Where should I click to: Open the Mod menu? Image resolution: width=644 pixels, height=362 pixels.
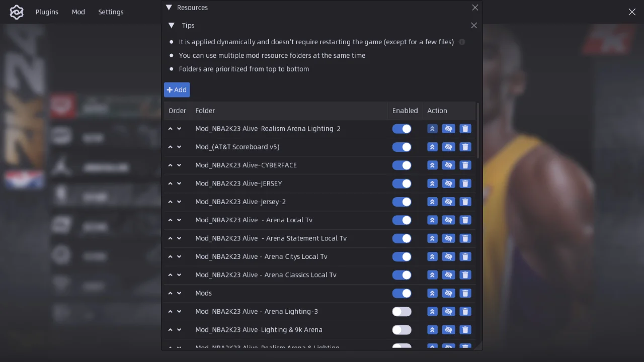[x=78, y=12]
